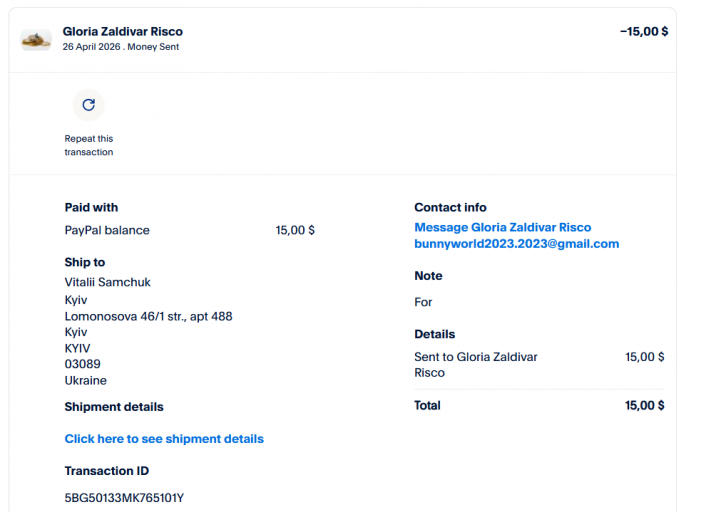Viewport: 716px width, 512px height.
Task: Open 'Click here to see shipment details'
Action: point(164,439)
